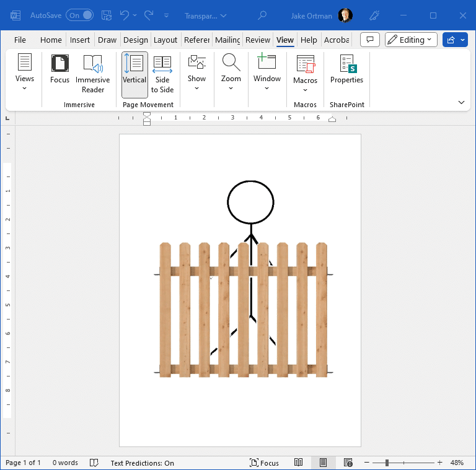Open the Editing mode dropdown
The height and width of the screenshot is (470, 476).
click(x=411, y=40)
